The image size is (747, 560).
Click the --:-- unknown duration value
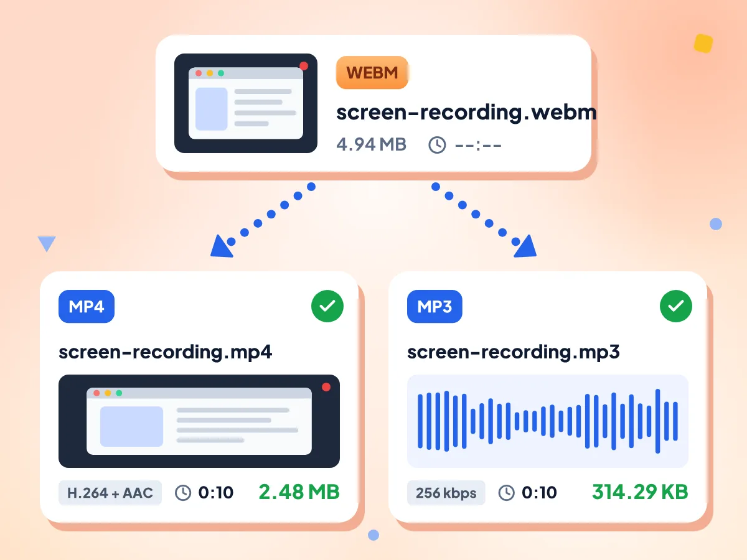click(x=479, y=145)
